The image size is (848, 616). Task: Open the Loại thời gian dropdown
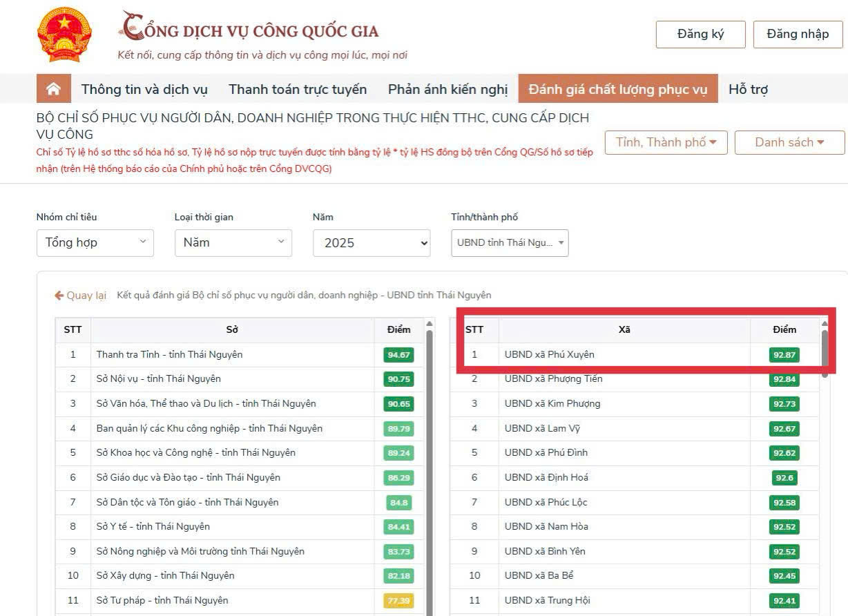pos(233,242)
